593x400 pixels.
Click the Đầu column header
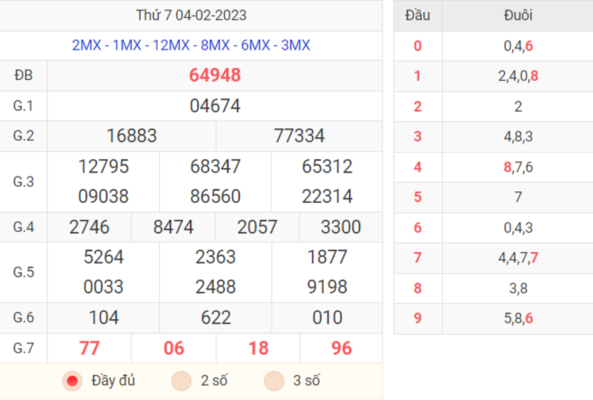[418, 16]
